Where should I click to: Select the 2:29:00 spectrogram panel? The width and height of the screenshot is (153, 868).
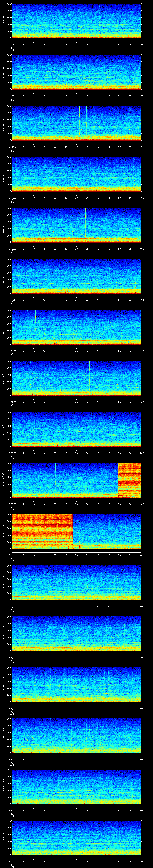tap(76, 787)
